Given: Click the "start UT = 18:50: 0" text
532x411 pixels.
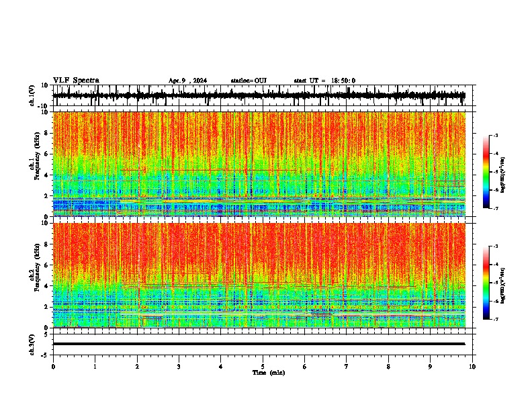Looking at the screenshot, I should point(324,81).
